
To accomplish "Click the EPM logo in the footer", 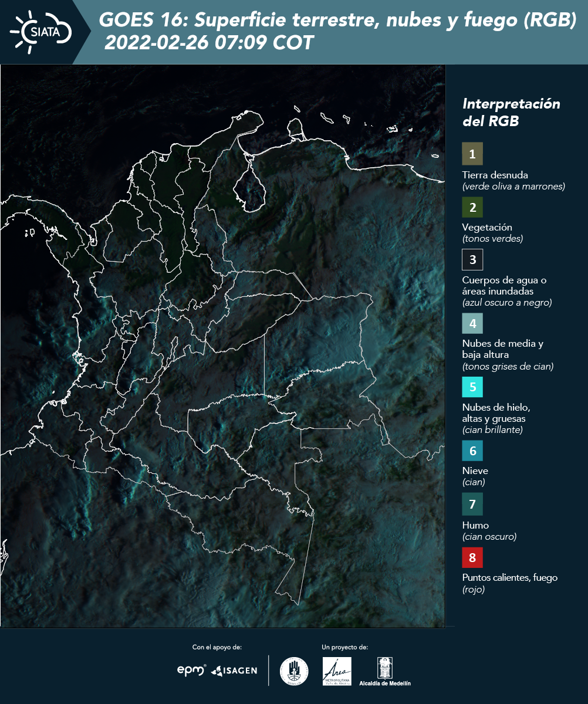I will tap(192, 670).
